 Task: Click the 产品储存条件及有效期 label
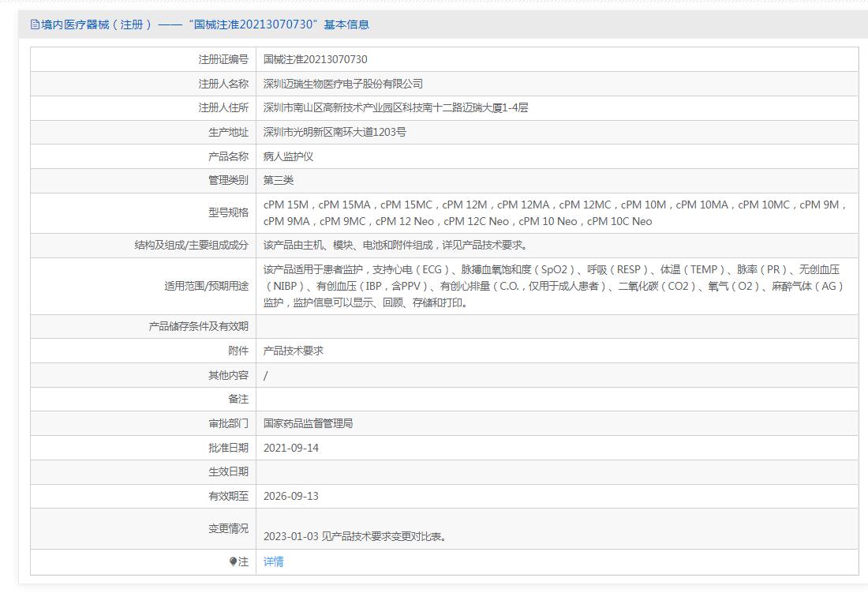[x=199, y=326]
